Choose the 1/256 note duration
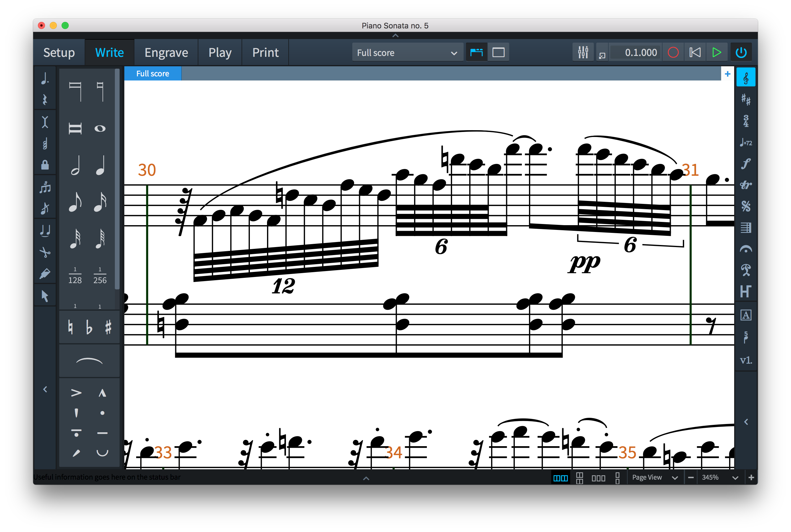The width and height of the screenshot is (791, 532). pyautogui.click(x=100, y=275)
